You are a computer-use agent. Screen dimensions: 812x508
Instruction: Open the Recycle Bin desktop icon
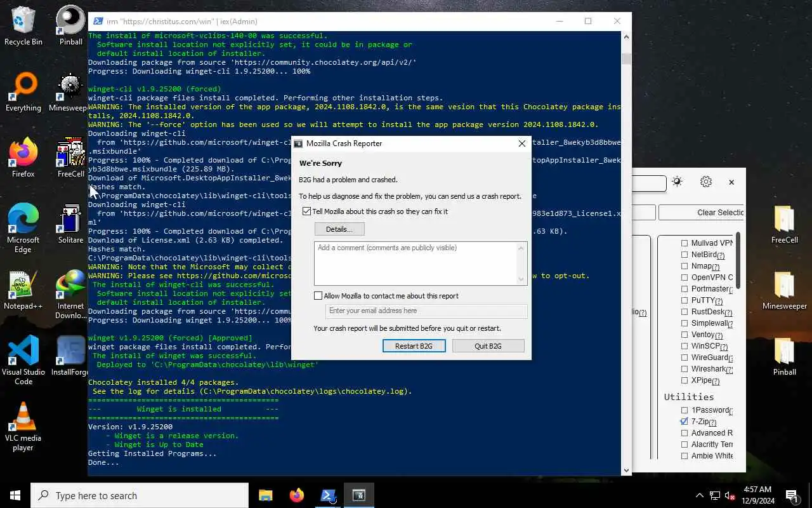[23, 25]
